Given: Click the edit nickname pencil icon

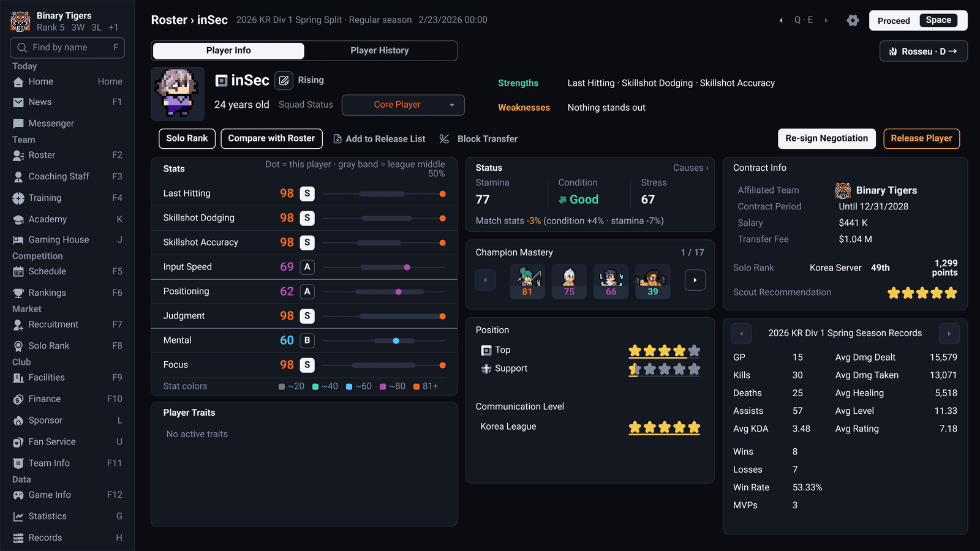Looking at the screenshot, I should 284,80.
